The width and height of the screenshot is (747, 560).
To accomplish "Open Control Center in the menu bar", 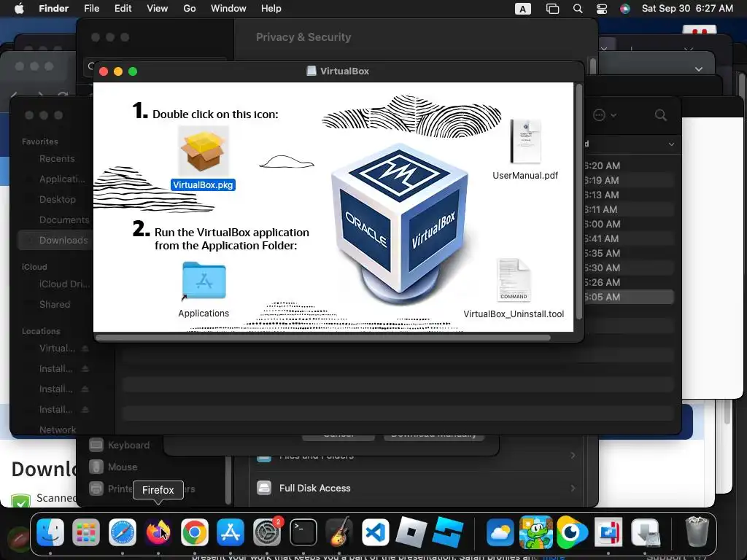I will pyautogui.click(x=602, y=9).
